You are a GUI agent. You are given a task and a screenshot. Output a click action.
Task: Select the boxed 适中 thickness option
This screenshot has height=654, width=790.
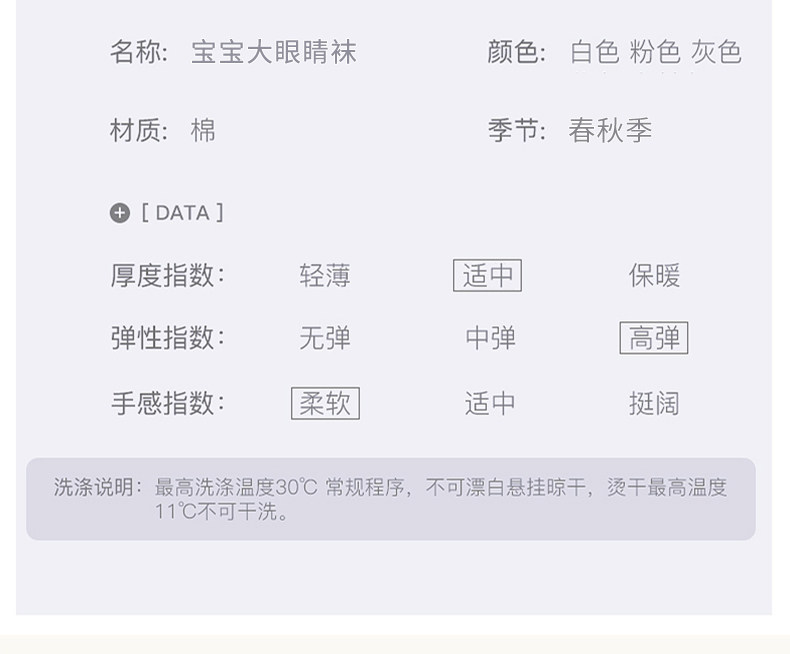[x=487, y=276]
